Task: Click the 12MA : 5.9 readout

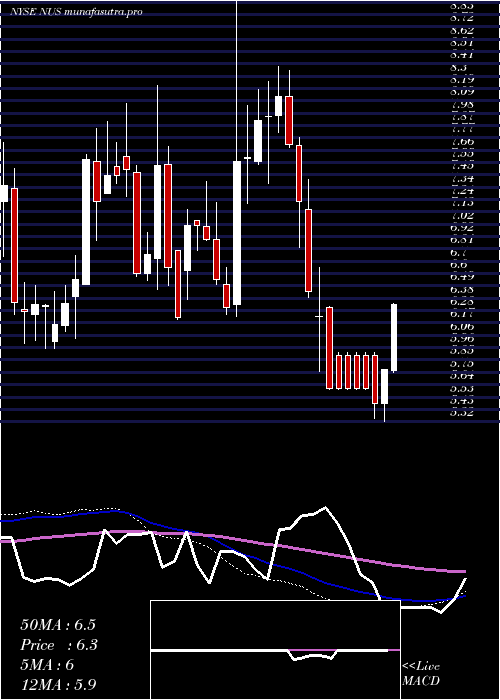Action: click(58, 685)
